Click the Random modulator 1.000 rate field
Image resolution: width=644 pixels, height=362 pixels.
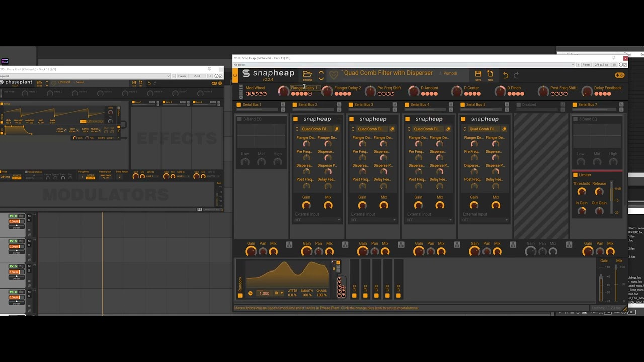[264, 293]
